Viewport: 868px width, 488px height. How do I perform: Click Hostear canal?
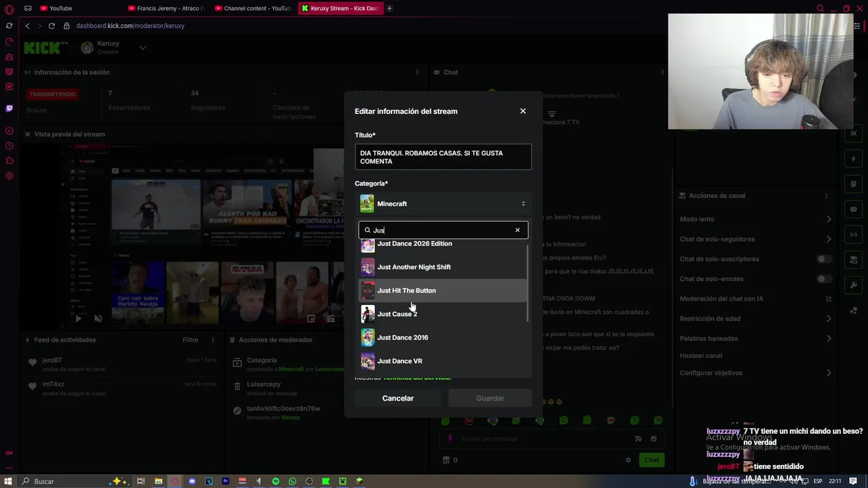[701, 356]
